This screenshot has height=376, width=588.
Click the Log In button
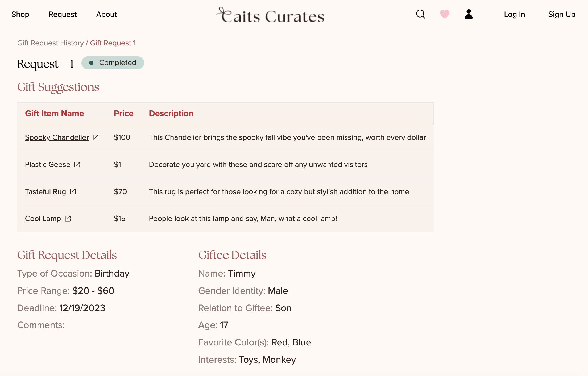tap(514, 14)
